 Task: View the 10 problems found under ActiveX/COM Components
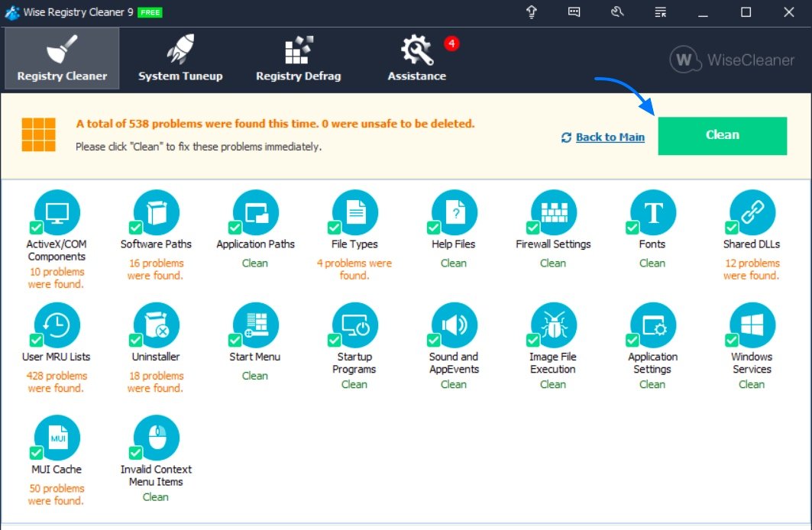click(57, 278)
